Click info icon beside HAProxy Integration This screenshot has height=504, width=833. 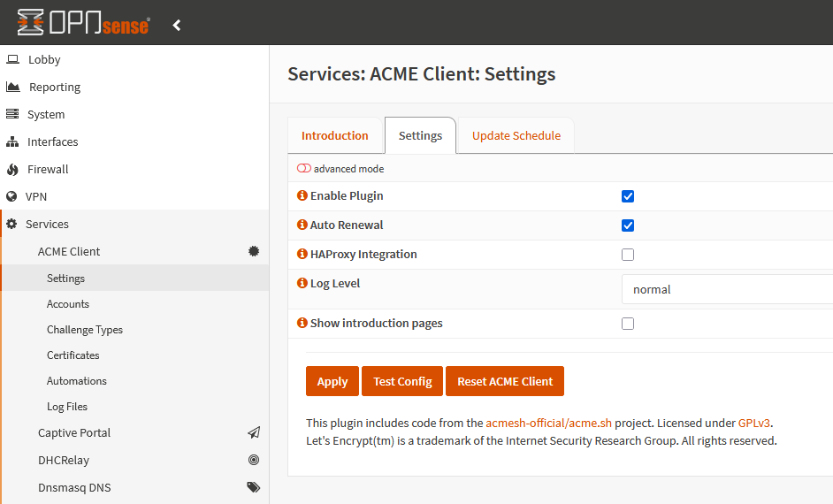click(x=302, y=255)
